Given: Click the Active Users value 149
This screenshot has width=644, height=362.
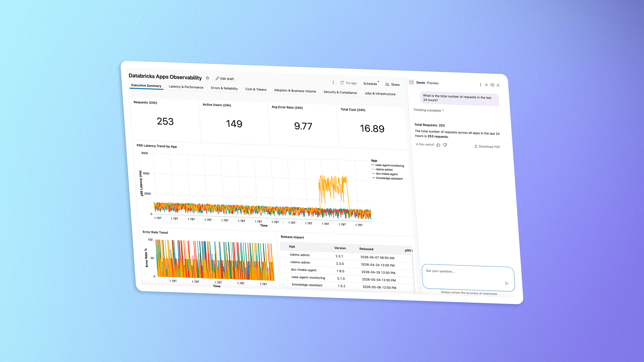Looking at the screenshot, I should click(234, 124).
